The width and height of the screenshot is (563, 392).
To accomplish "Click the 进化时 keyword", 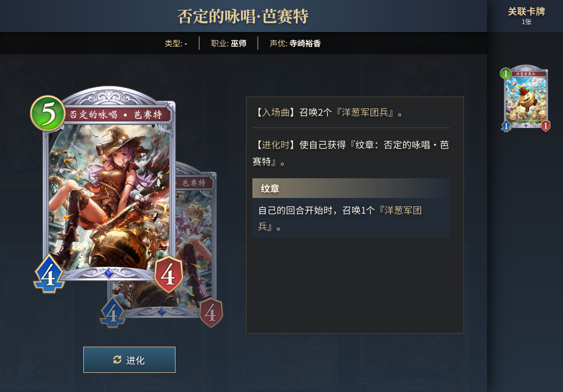I will pos(276,145).
